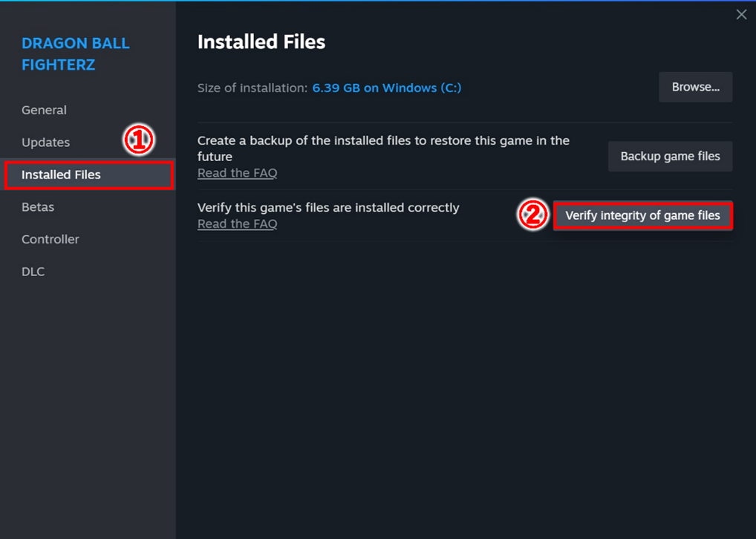756x539 pixels.
Task: Click Backup game files button
Action: 670,156
